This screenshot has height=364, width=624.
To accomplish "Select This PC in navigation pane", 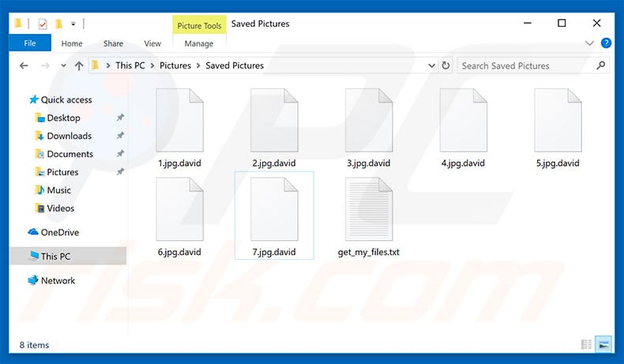I will pyautogui.click(x=68, y=256).
